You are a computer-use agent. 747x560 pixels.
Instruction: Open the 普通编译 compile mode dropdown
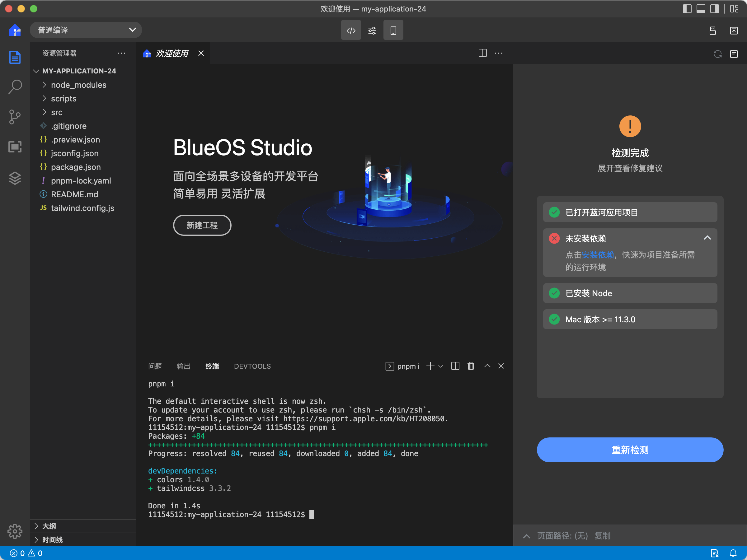point(86,30)
